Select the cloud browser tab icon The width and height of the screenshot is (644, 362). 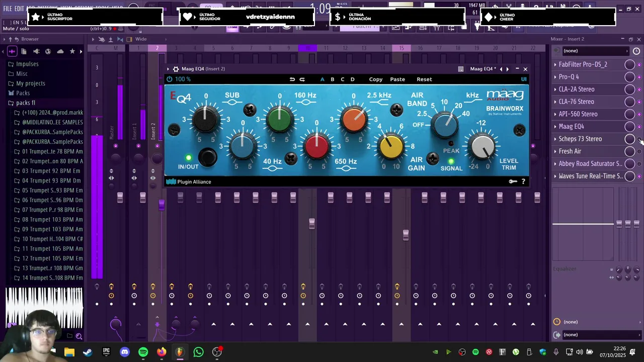pyautogui.click(x=60, y=51)
